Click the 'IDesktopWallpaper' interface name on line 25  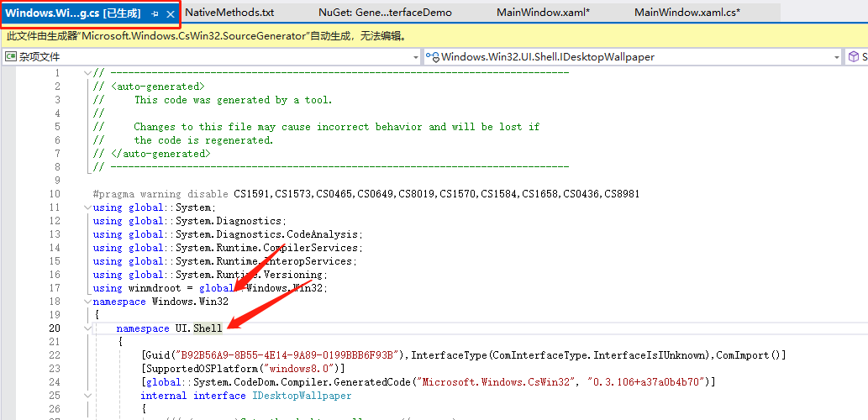pyautogui.click(x=302, y=396)
